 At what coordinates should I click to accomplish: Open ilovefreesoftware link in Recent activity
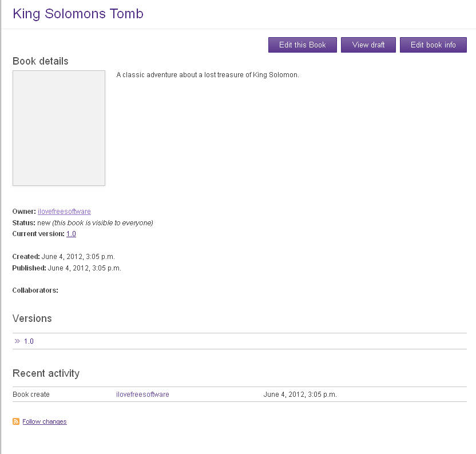coord(142,395)
